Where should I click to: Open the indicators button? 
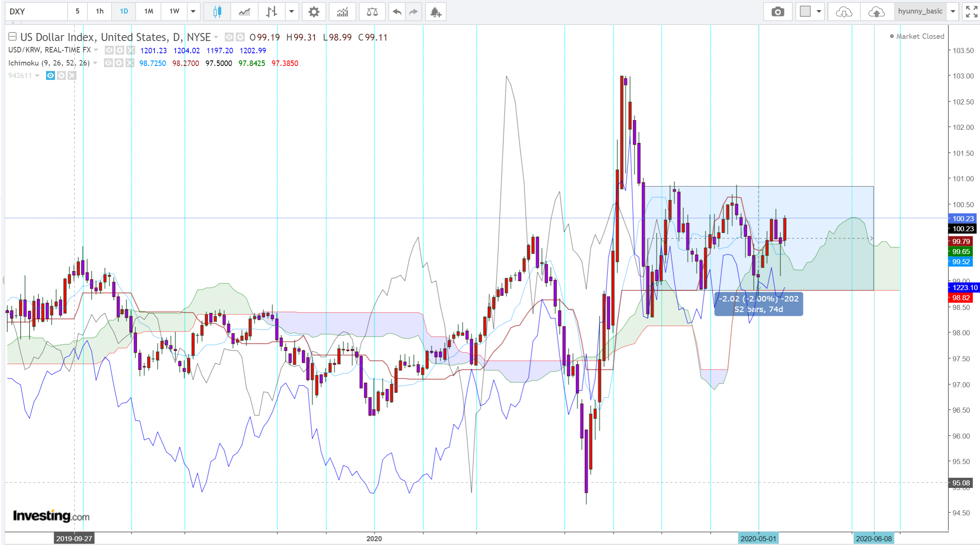pyautogui.click(x=342, y=11)
